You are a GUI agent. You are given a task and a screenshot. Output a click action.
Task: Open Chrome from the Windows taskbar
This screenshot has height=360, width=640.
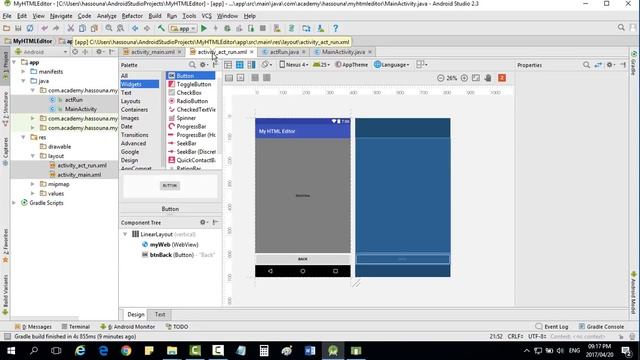tap(126, 351)
